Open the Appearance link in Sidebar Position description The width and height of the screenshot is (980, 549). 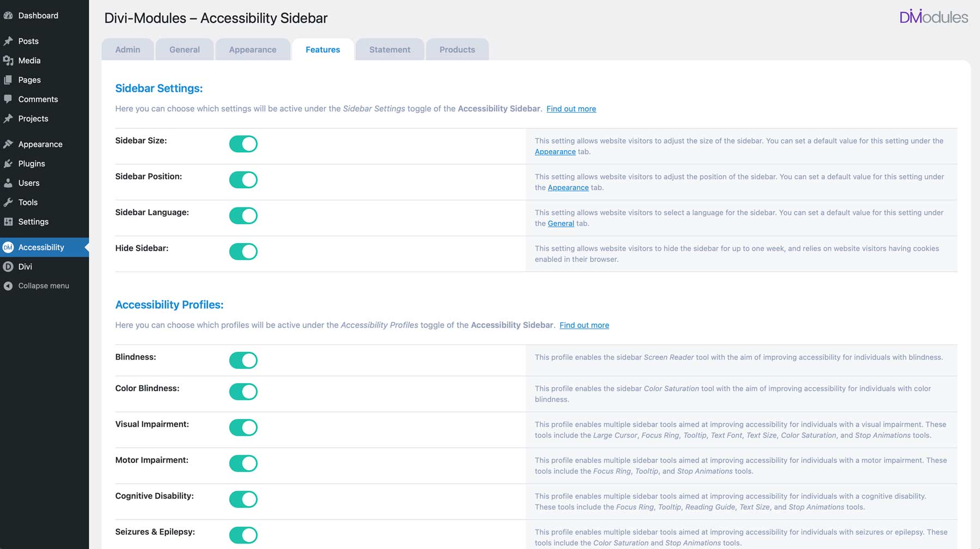tap(568, 187)
